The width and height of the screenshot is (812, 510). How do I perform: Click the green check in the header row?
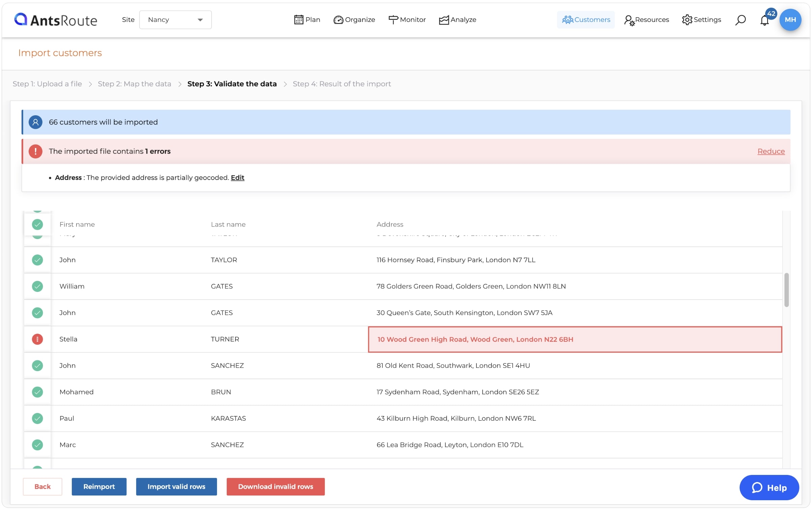click(37, 224)
